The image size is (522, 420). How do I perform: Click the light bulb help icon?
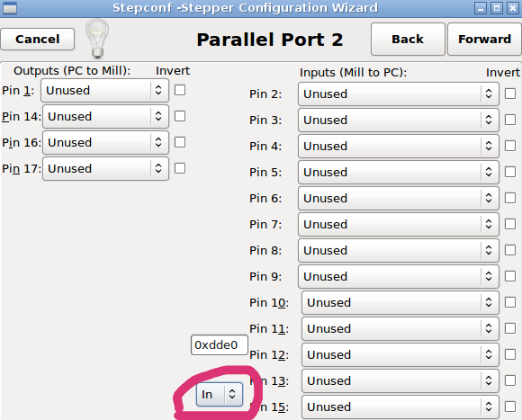coord(97,39)
